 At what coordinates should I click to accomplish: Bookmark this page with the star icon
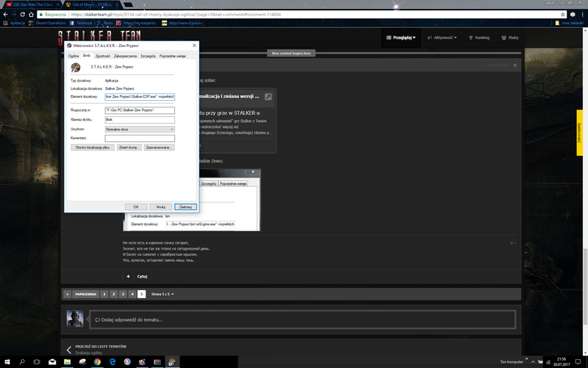[562, 14]
